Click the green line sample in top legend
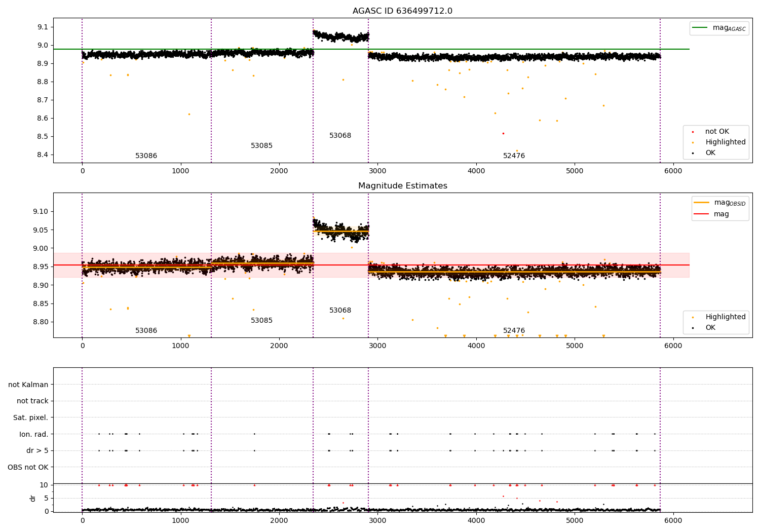Screen dimensions: 760x532 [x=701, y=28]
